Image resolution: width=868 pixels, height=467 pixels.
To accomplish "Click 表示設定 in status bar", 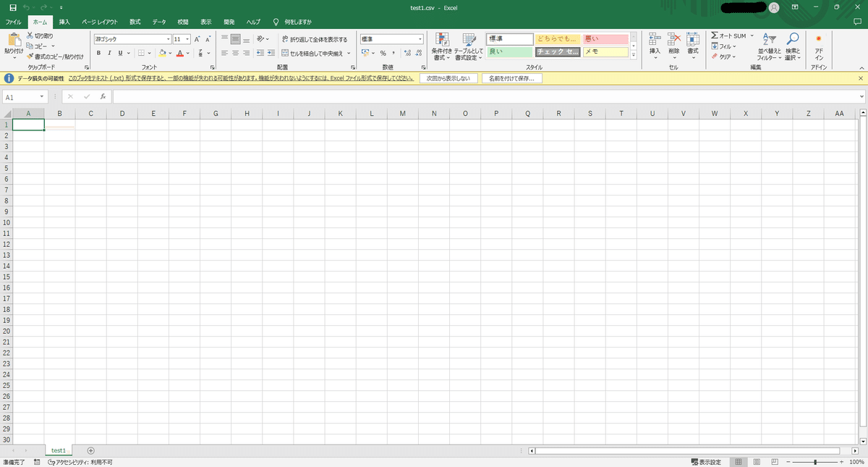I will tap(705, 462).
